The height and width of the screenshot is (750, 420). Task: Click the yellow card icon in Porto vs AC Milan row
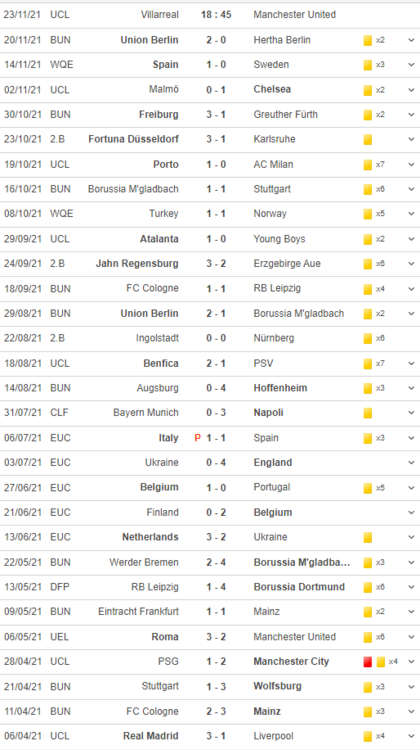click(367, 165)
